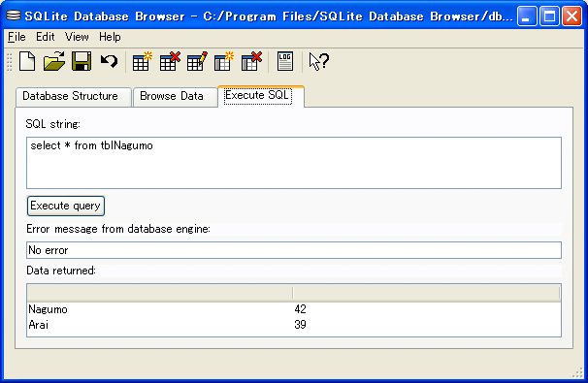Open the Help menu
Screen dimensions: 588x383
tap(110, 37)
